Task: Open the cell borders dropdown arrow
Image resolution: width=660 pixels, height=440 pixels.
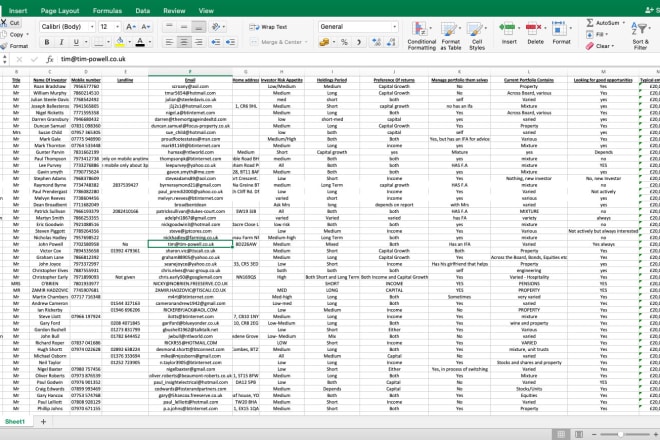Action: (x=108, y=42)
